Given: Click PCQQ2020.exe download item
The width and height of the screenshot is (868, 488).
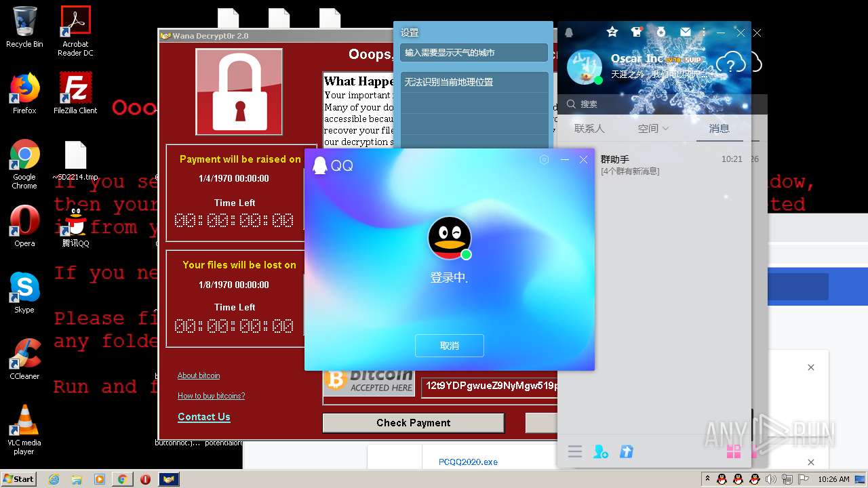Looking at the screenshot, I should (468, 462).
